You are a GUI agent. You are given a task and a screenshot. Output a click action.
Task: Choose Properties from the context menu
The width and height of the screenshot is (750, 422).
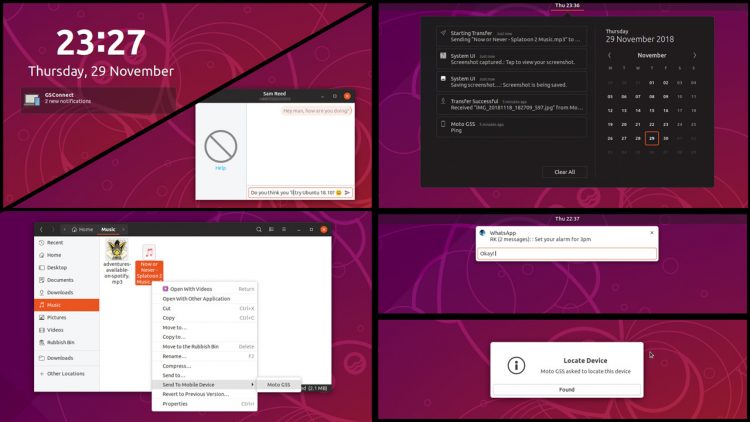pos(204,404)
